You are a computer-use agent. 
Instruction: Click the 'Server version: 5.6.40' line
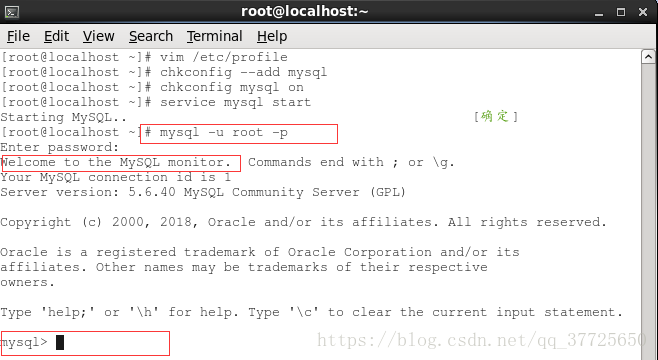pyautogui.click(x=203, y=192)
